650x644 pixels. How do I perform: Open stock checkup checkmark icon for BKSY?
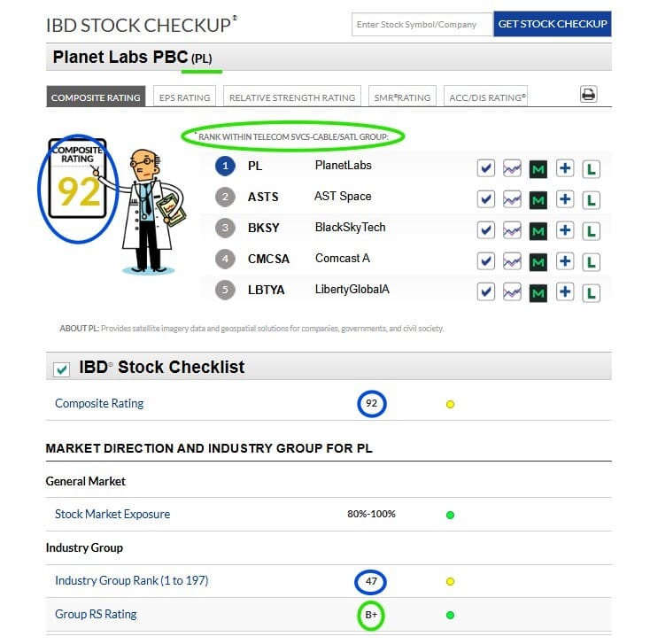tap(486, 230)
